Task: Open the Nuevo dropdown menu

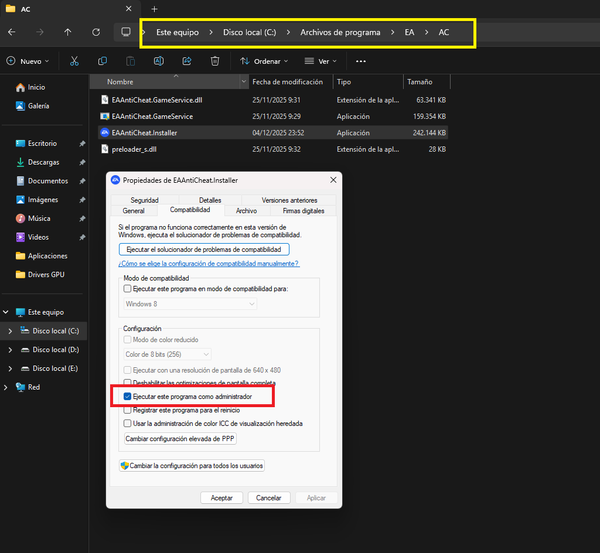Action: pos(30,61)
